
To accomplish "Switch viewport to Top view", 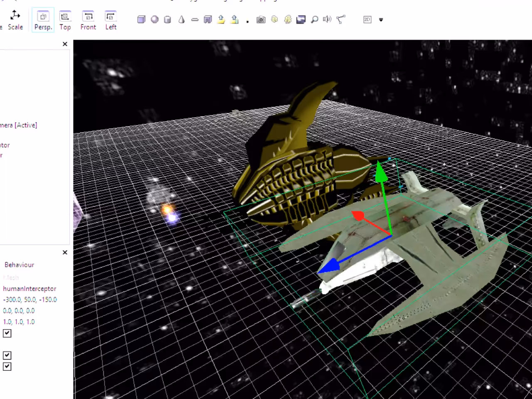I will 65,20.
